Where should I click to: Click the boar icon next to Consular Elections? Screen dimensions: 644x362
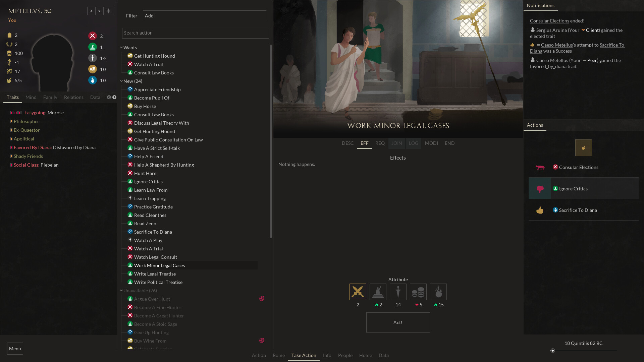point(540,167)
